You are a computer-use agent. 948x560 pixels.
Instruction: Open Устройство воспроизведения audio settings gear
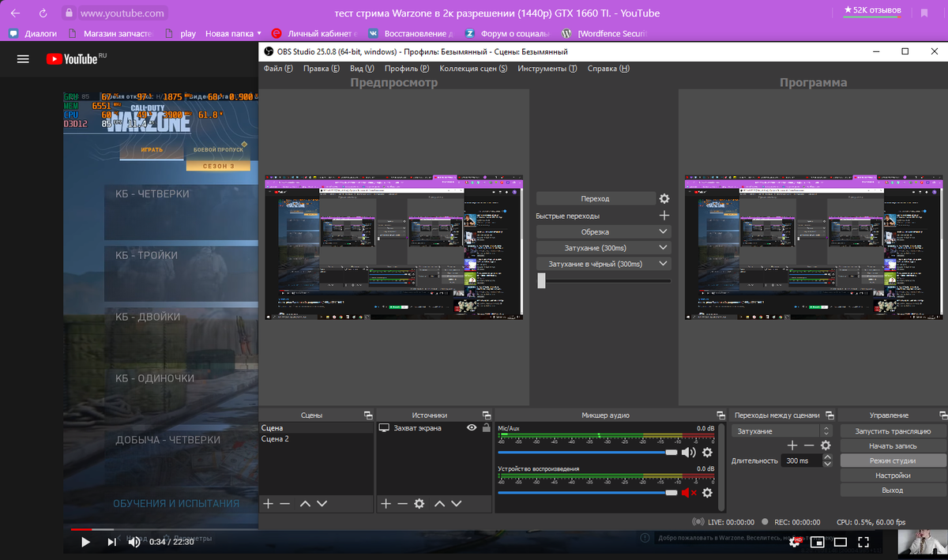[707, 493]
